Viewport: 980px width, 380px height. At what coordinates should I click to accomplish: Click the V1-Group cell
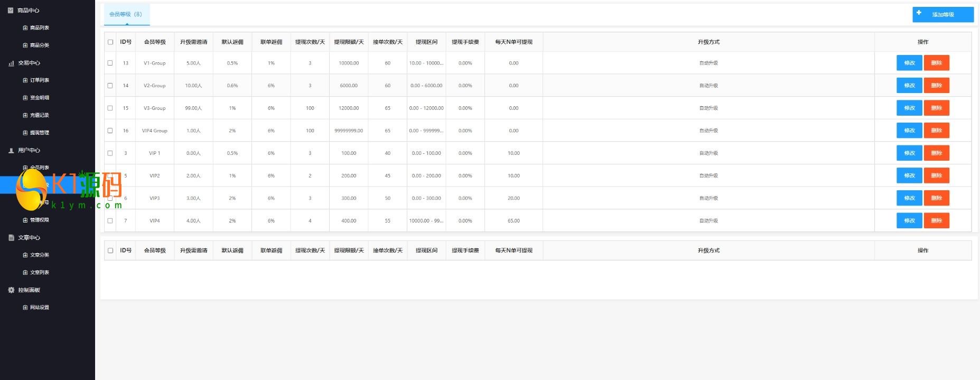pyautogui.click(x=155, y=63)
